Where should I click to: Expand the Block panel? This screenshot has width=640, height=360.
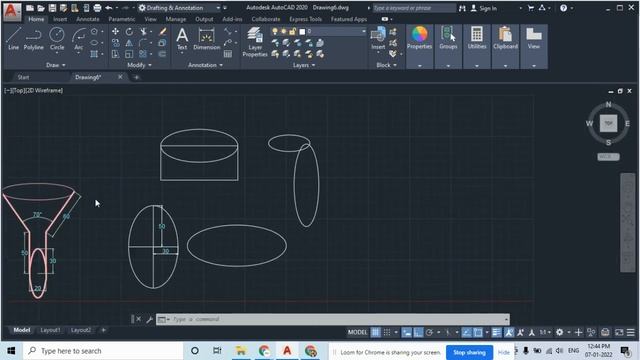coord(386,65)
